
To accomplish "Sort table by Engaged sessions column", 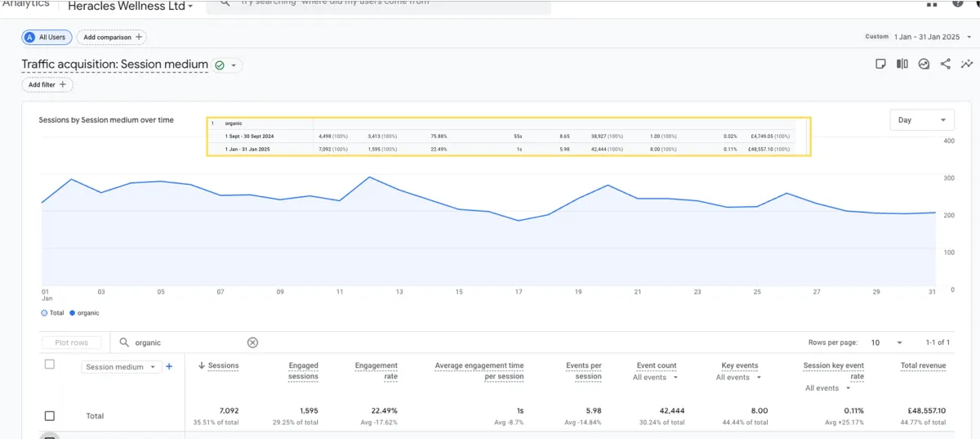I will tap(303, 371).
